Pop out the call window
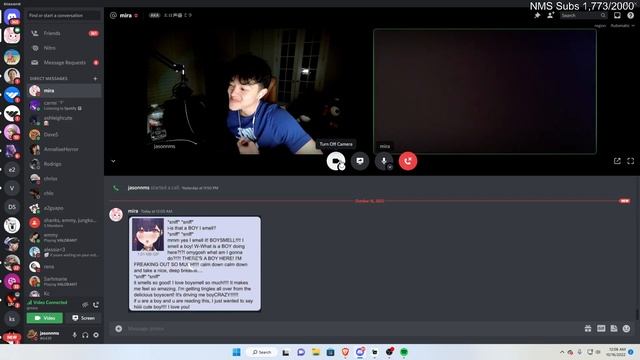 tap(617, 161)
